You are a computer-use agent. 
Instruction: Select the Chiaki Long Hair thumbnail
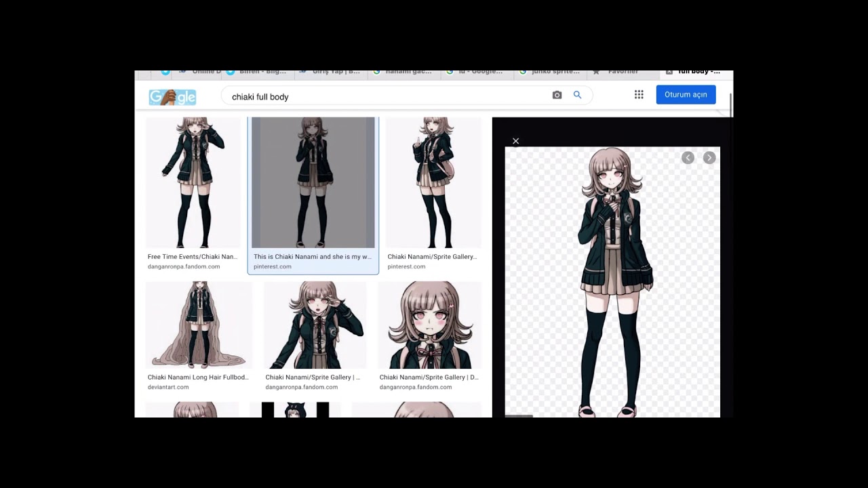point(198,325)
